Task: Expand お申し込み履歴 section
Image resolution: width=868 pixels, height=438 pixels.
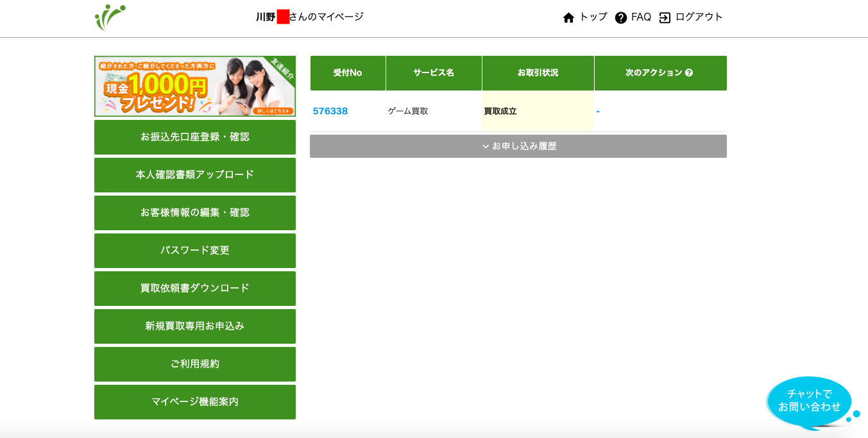Action: [518, 146]
